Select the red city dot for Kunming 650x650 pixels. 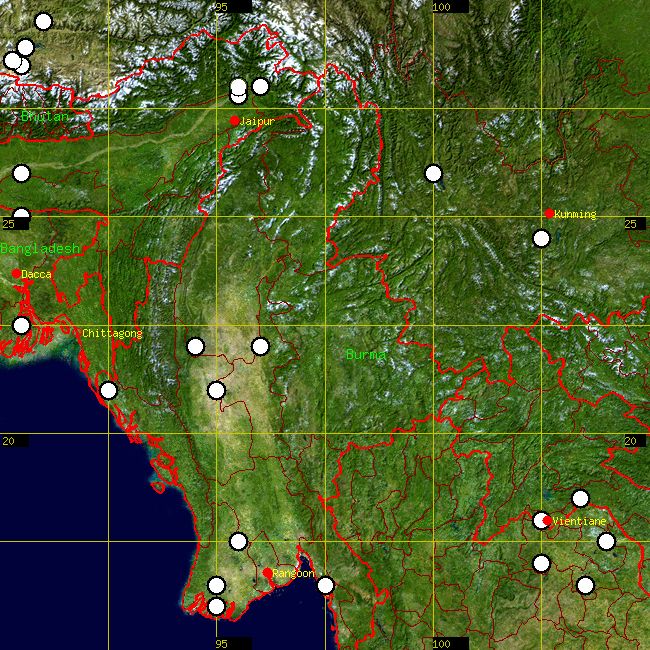point(549,214)
